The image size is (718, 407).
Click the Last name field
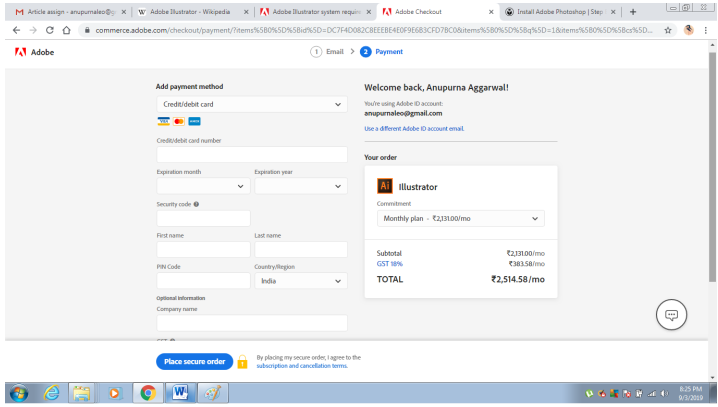click(301, 250)
